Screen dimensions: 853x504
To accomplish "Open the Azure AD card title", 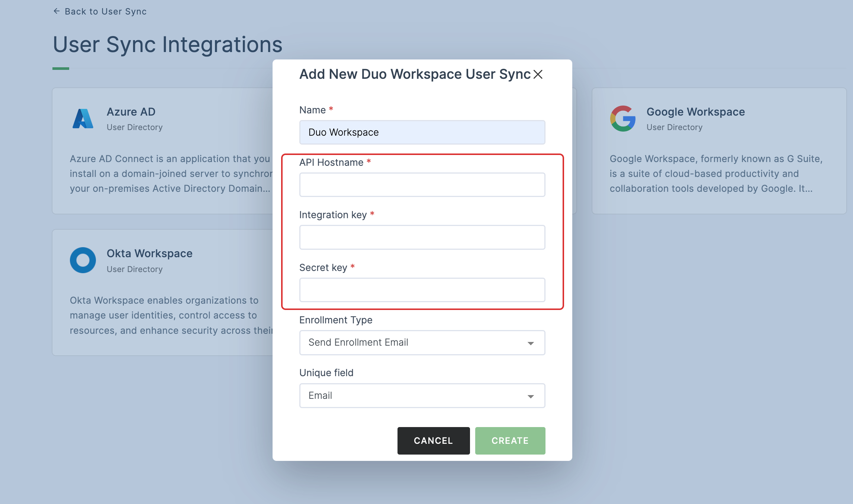I will pos(131,112).
